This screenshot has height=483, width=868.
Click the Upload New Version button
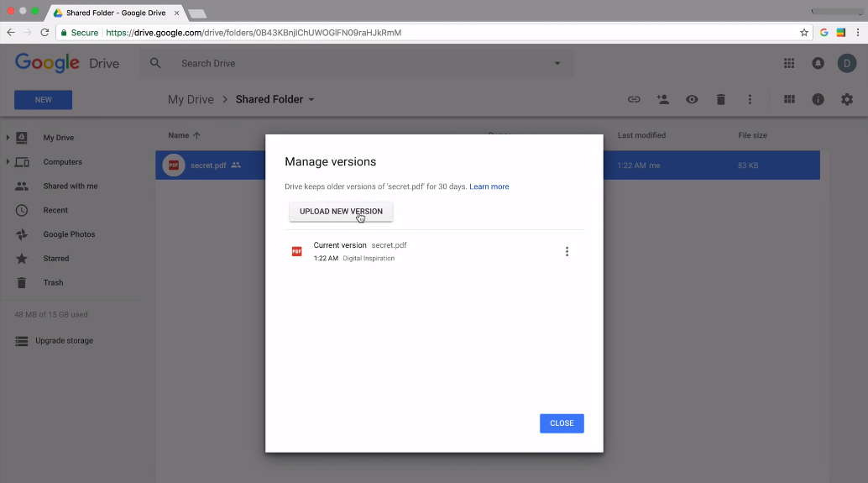(341, 211)
